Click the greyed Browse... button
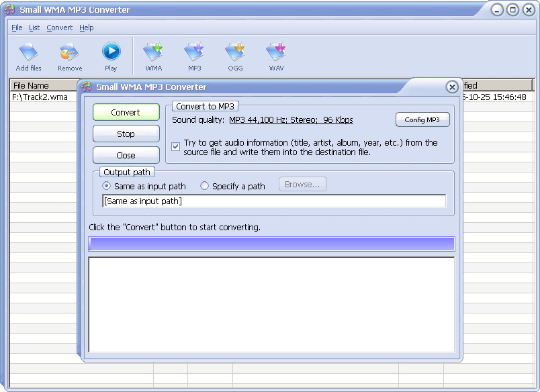This screenshot has height=392, width=540. [303, 185]
